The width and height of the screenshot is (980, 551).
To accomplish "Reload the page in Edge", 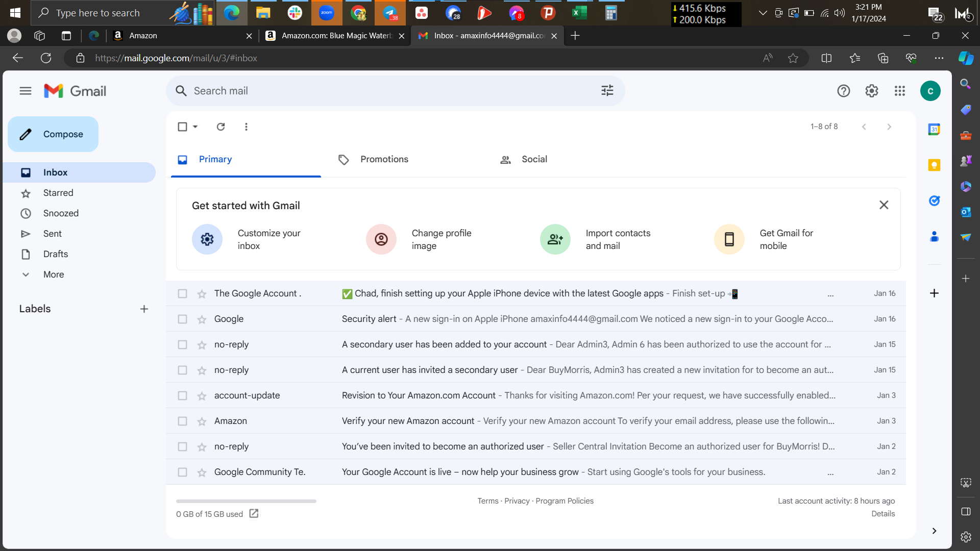I will pos(46,58).
